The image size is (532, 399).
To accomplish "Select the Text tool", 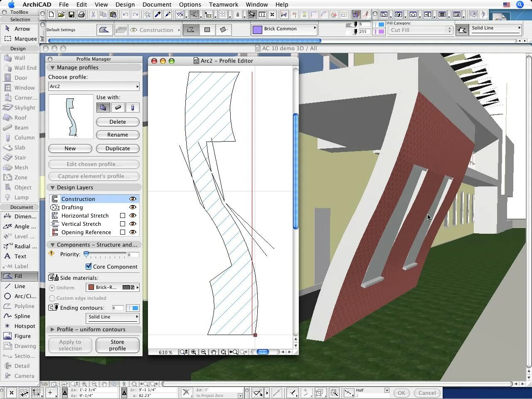I will tap(20, 256).
